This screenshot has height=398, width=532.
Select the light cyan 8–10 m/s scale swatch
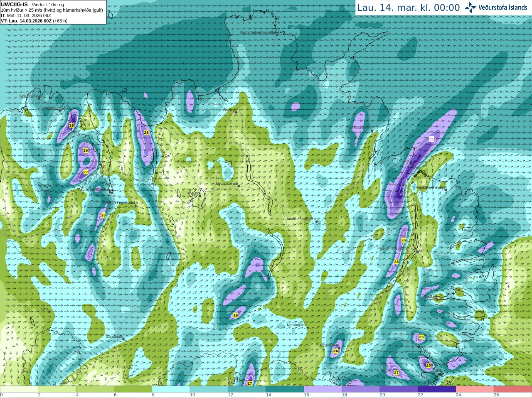[171, 389]
